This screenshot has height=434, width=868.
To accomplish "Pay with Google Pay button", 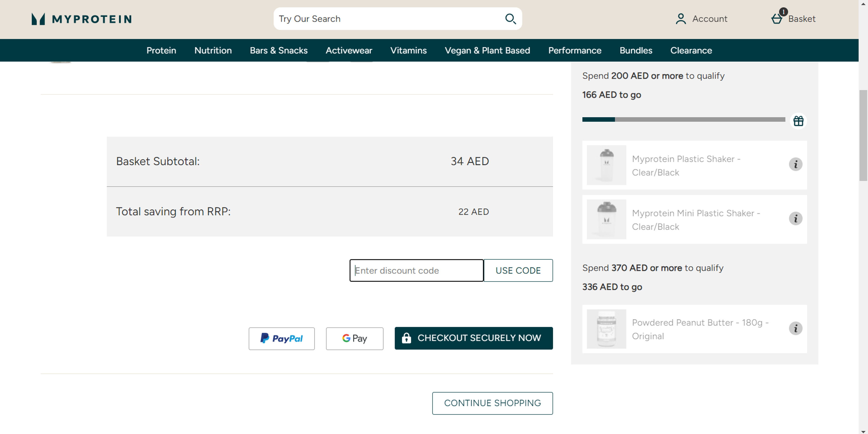I will 354,339.
